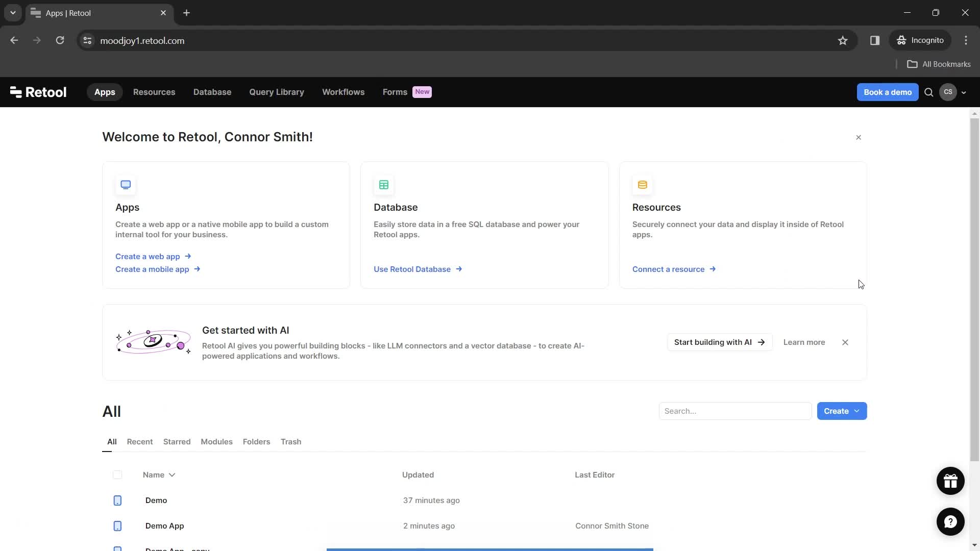Click the search apps input field
Image resolution: width=980 pixels, height=551 pixels.
pos(735,411)
